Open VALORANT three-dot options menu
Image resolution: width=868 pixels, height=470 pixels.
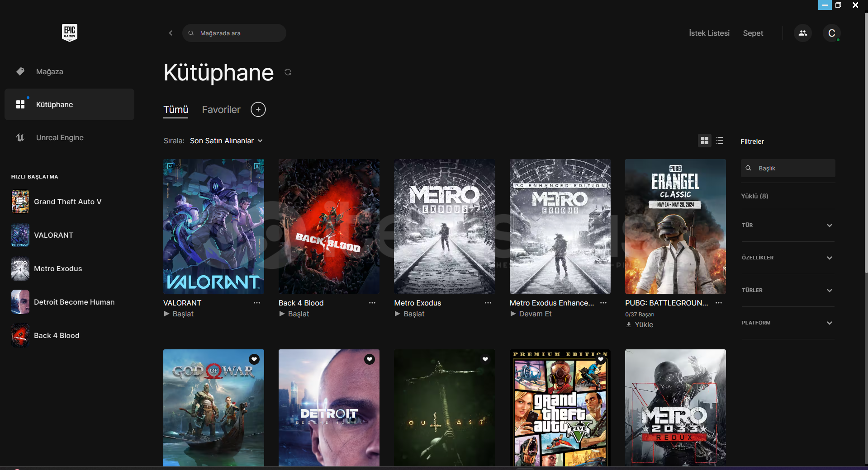(257, 303)
